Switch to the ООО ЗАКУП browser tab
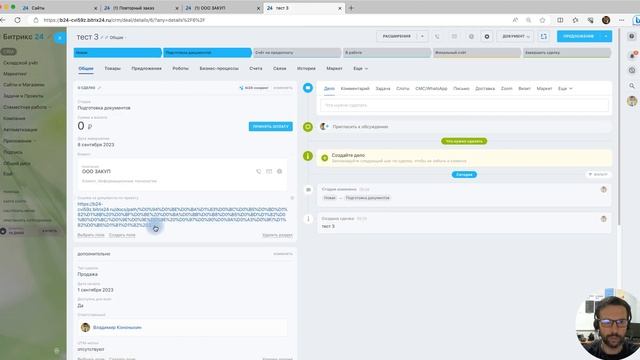Viewport: 640px width, 360px height. click(222, 8)
